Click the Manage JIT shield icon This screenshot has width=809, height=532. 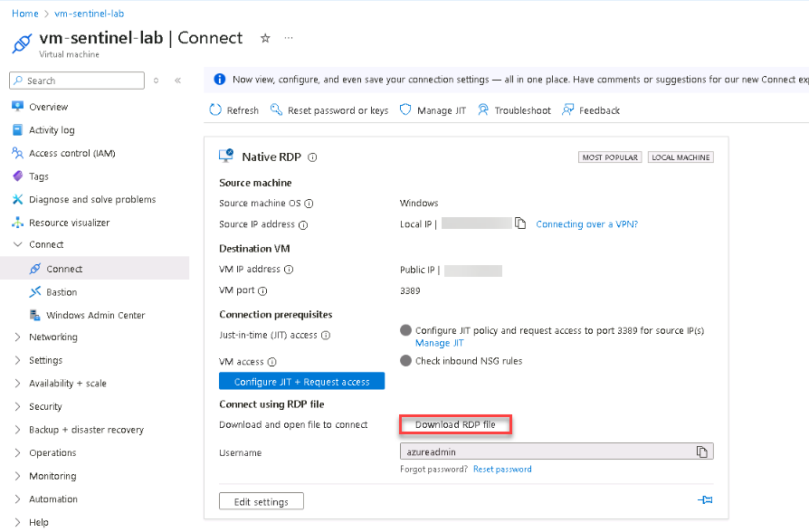click(405, 109)
